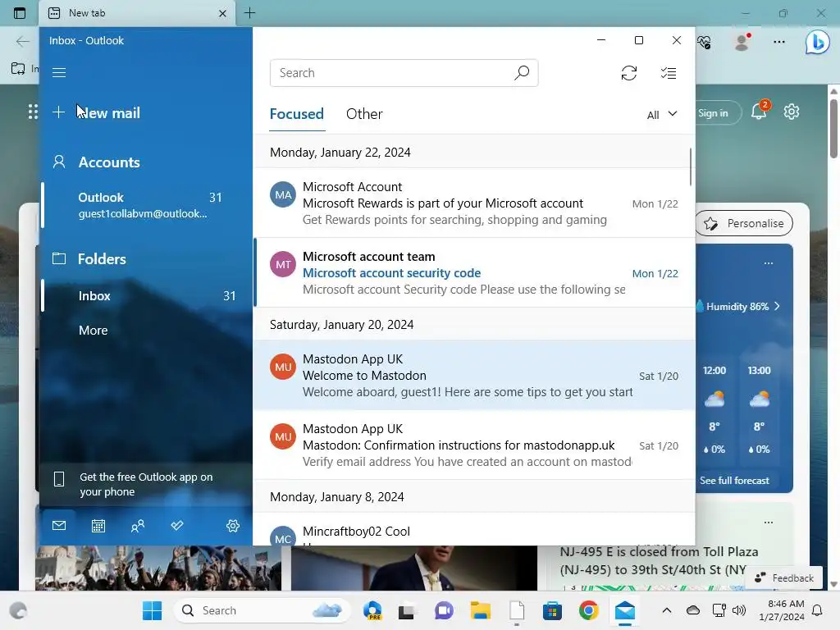Click the Bing Copilot icon in Edge
This screenshot has width=840, height=630.
click(x=817, y=42)
